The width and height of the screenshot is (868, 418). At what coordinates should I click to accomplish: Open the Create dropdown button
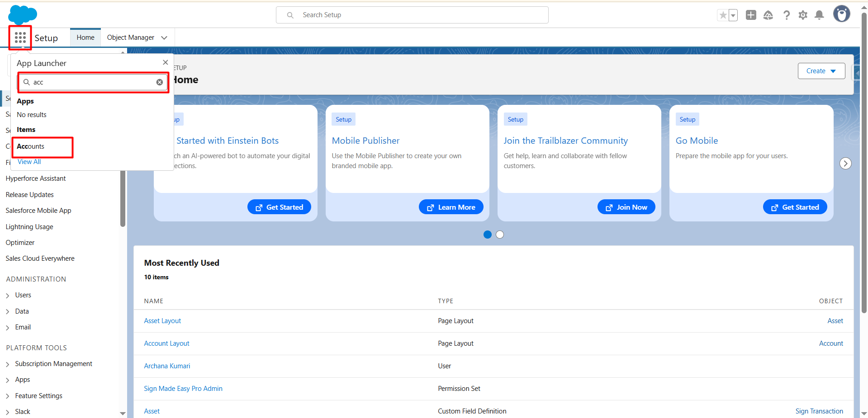point(821,71)
